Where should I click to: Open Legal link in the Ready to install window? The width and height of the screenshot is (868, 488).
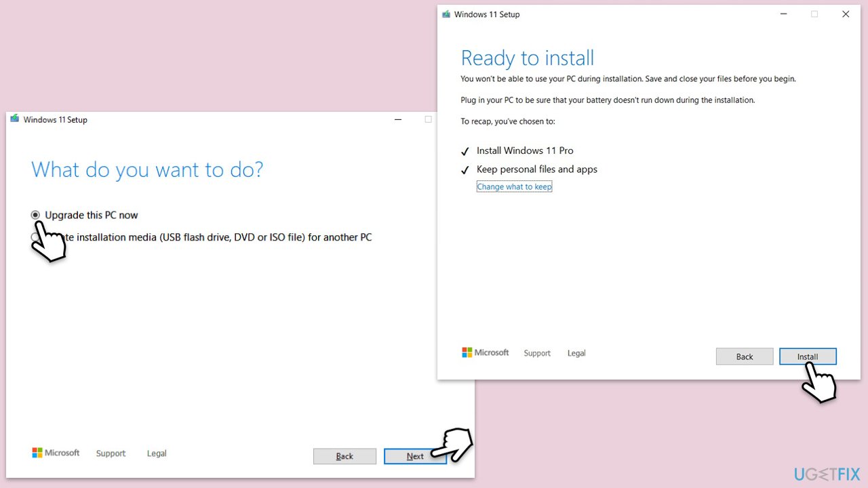point(576,353)
